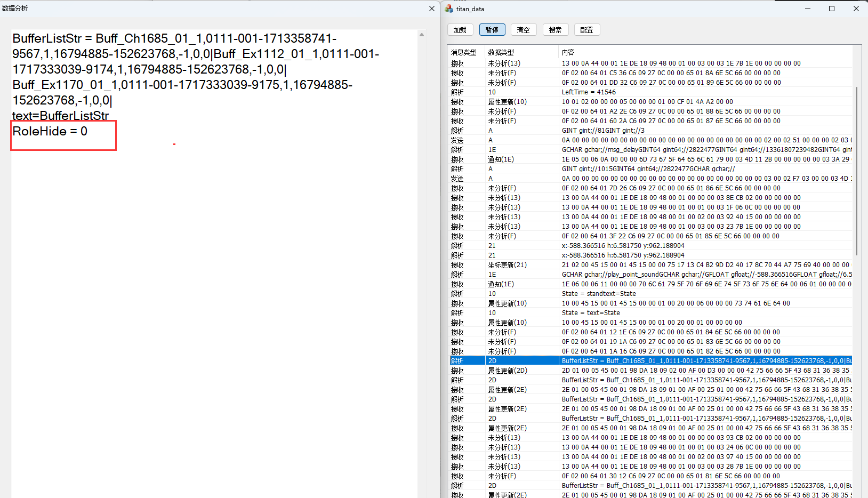This screenshot has width=868, height=498.
Task: Select the row containing "play_point_sound"
Action: pyautogui.click(x=650, y=275)
